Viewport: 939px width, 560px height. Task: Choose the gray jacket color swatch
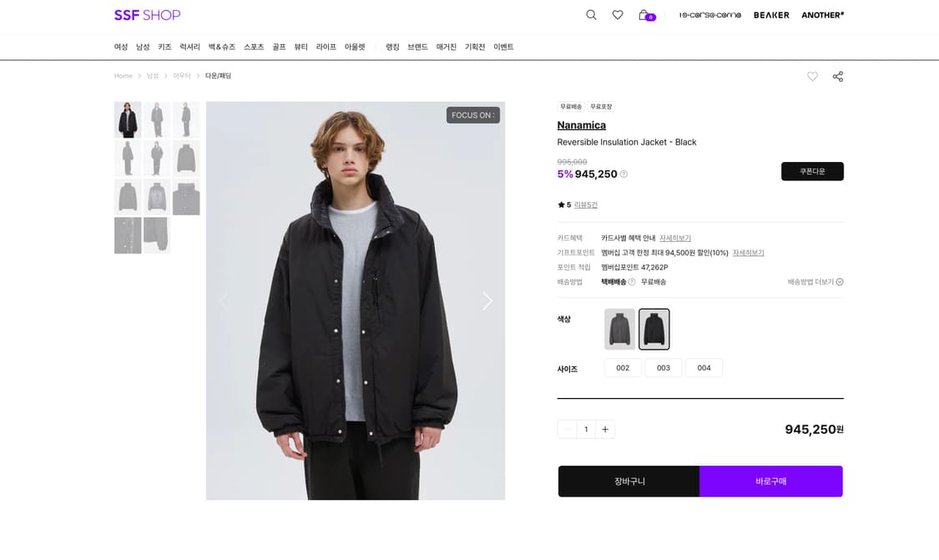coord(620,329)
